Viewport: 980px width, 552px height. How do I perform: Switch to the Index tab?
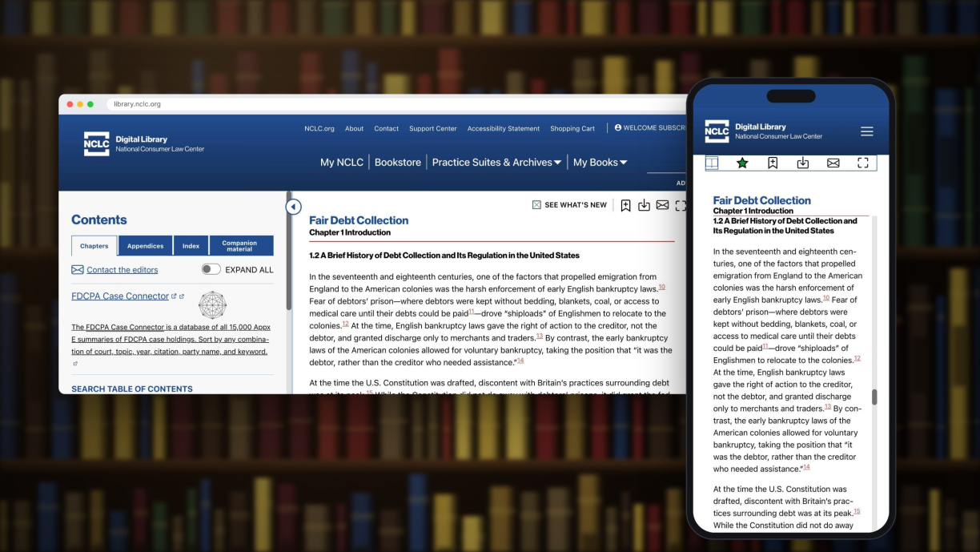coord(191,246)
